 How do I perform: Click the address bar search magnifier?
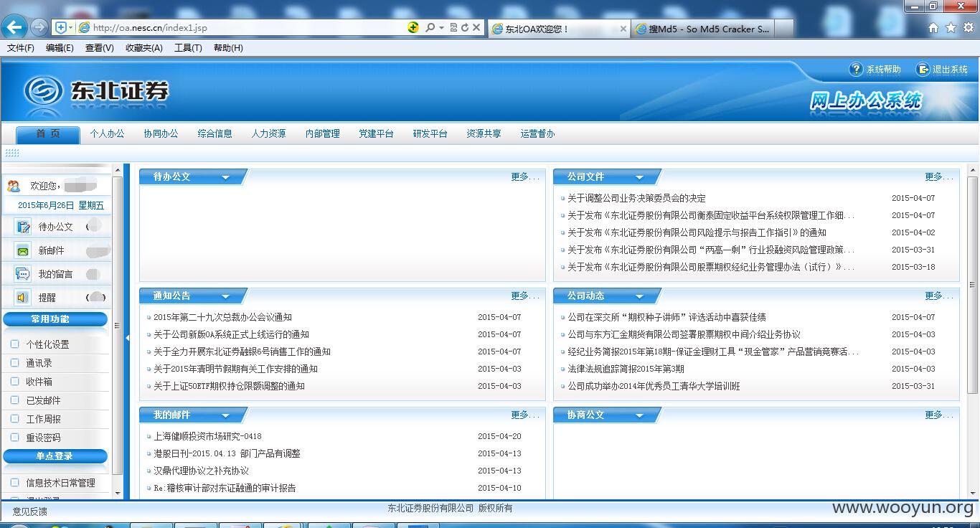pos(430,27)
